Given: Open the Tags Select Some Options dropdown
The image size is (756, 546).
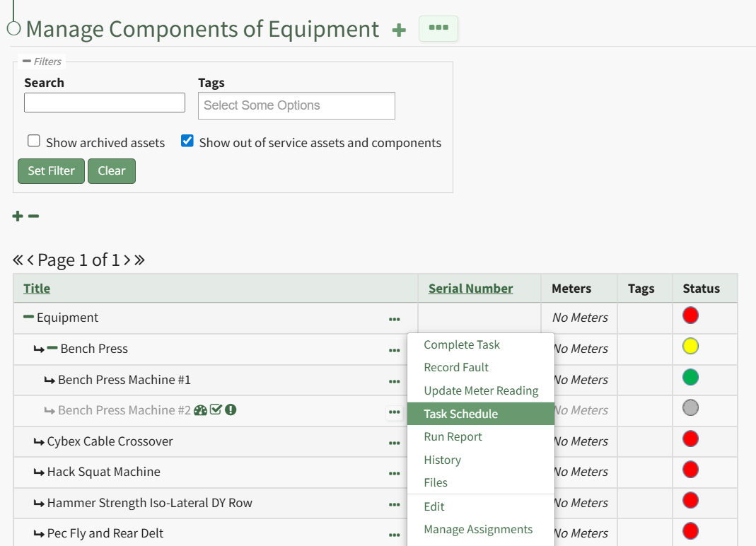Looking at the screenshot, I should point(296,105).
